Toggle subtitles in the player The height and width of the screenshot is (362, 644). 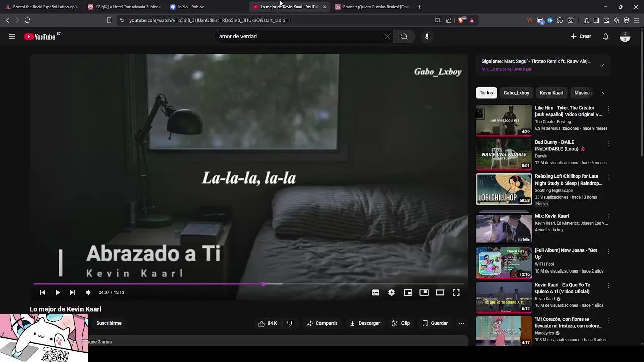(x=375, y=292)
